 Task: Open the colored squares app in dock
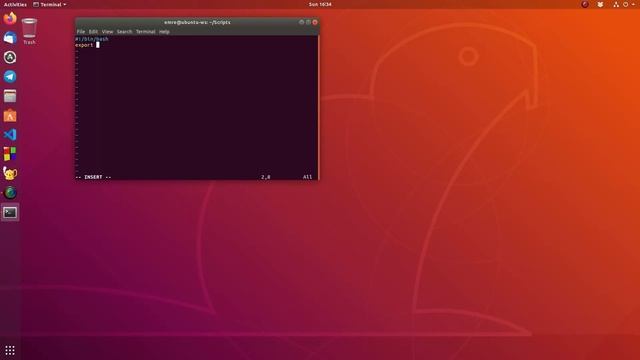pos(10,154)
